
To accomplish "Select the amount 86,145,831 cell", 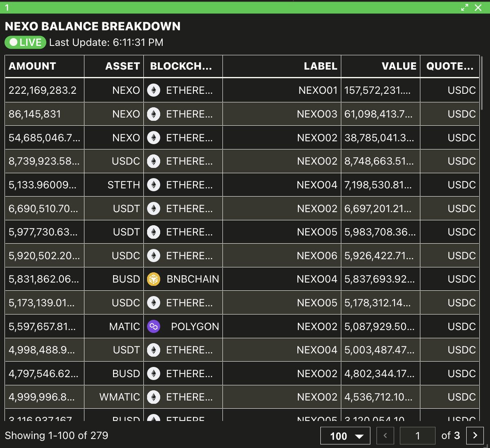I will click(x=44, y=114).
